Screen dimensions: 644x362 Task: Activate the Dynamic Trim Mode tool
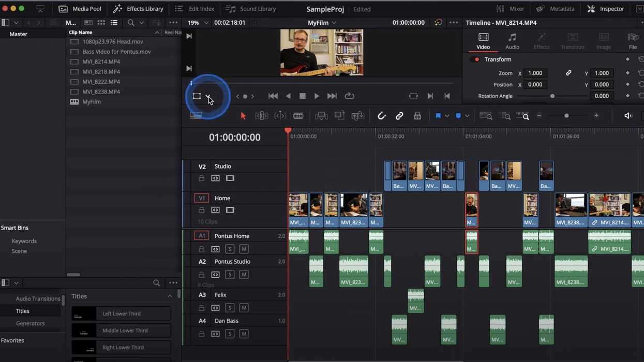pos(280,116)
